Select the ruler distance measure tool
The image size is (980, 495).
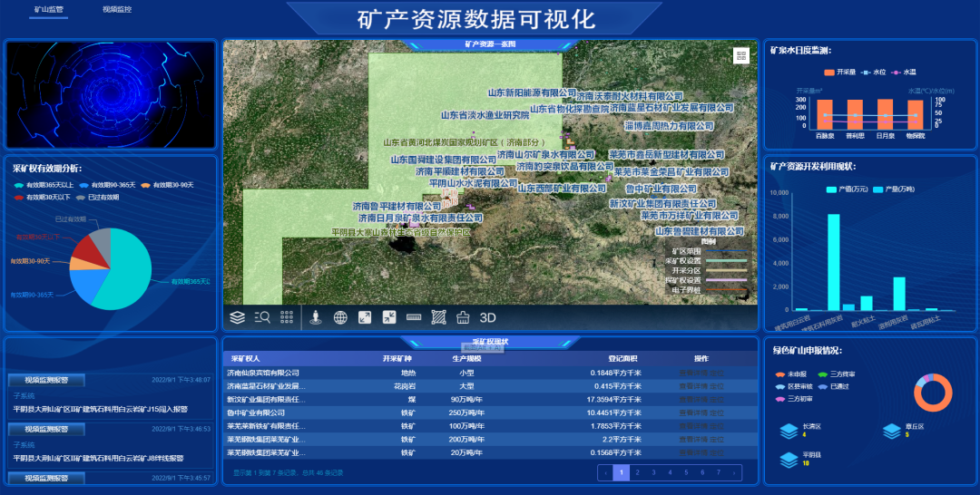click(414, 317)
